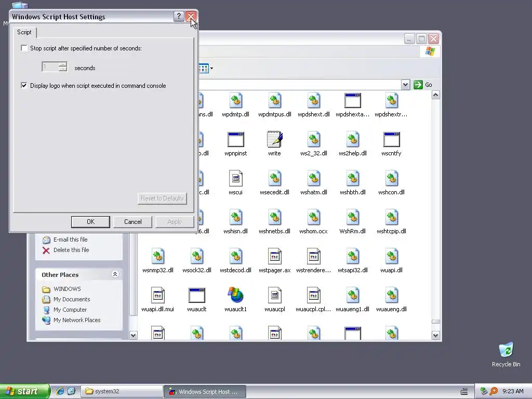Open My Network Places link

click(x=77, y=320)
